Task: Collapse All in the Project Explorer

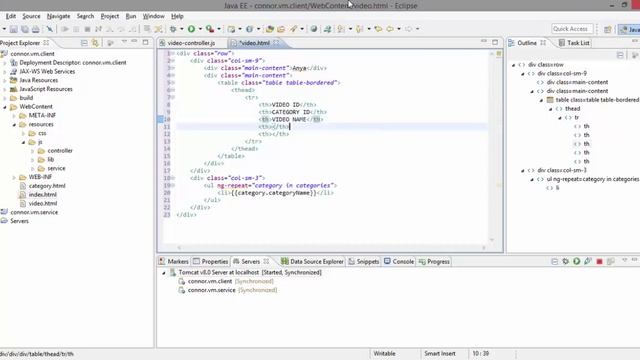Action: 84,43
